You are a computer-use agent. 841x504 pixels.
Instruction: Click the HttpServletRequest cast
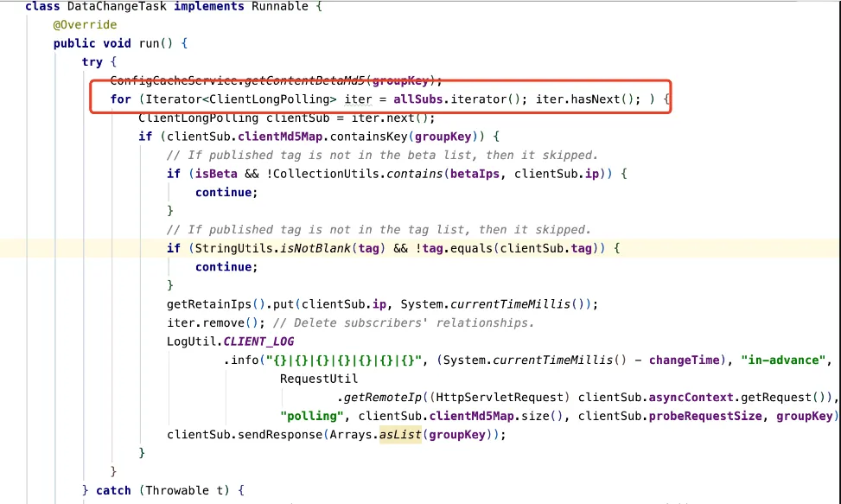click(500, 398)
